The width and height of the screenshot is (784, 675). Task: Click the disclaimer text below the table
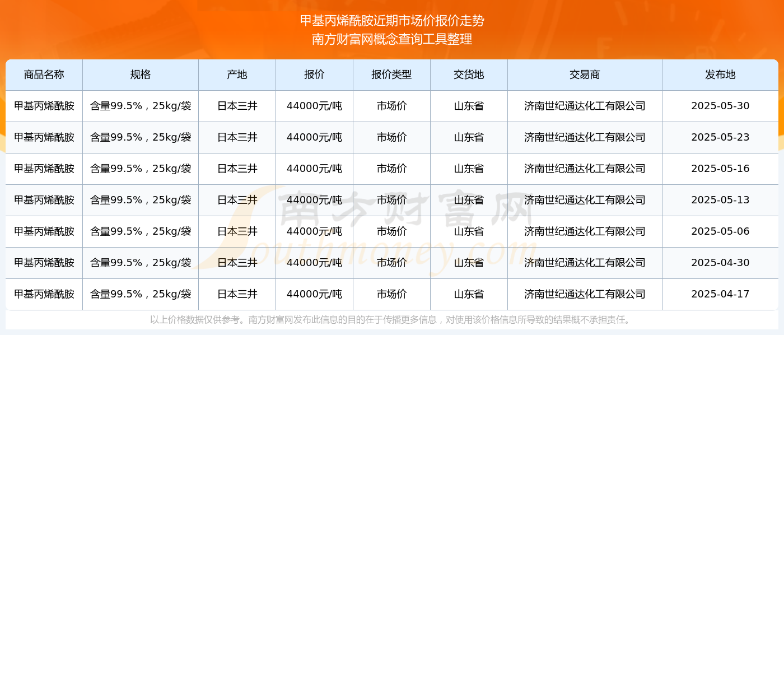click(391, 320)
